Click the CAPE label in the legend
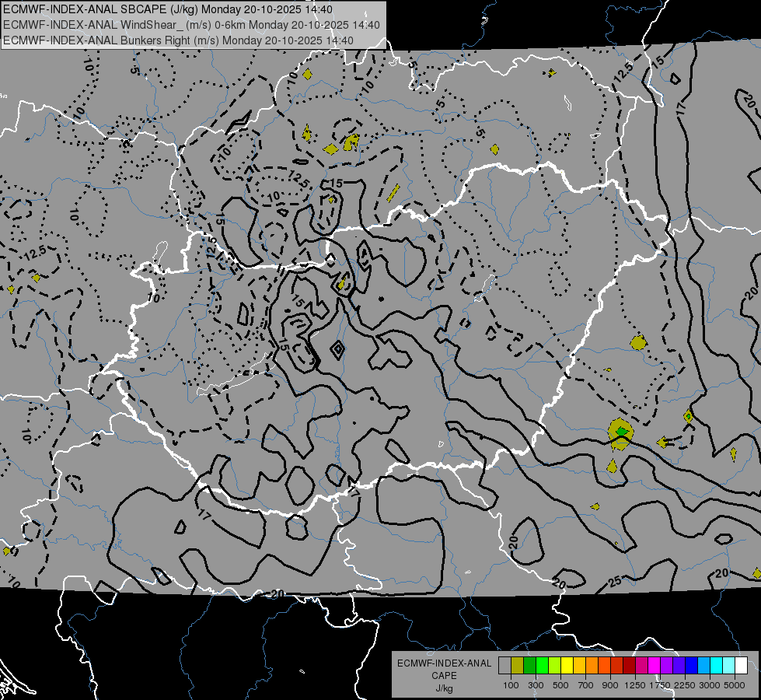Image resolution: width=761 pixels, height=700 pixels. [444, 675]
